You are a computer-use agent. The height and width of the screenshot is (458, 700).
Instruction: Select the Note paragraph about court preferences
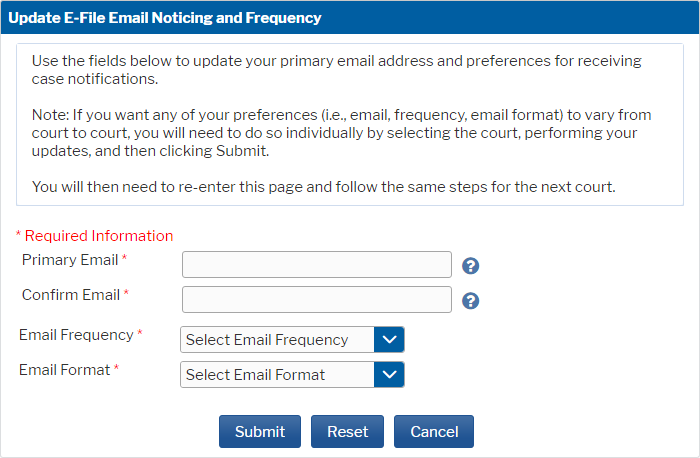[x=342, y=133]
